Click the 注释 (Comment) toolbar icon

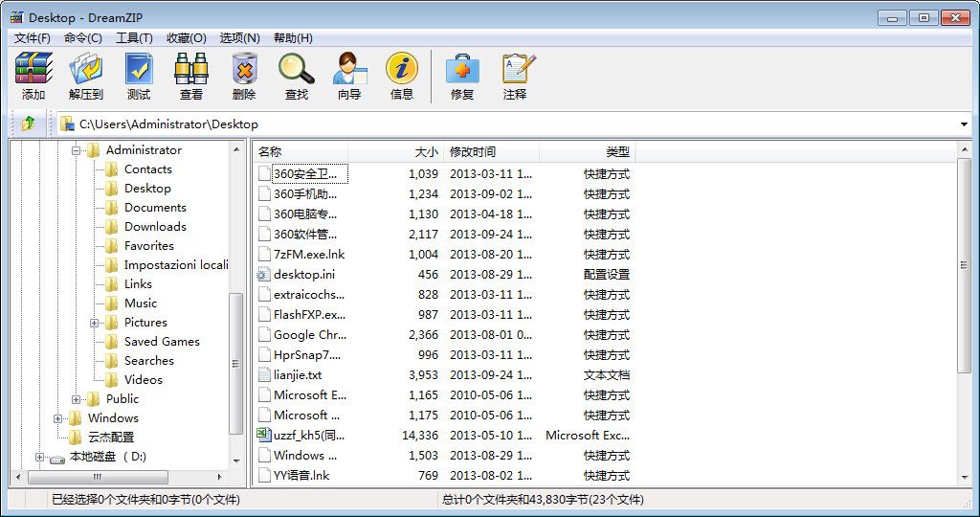click(518, 69)
